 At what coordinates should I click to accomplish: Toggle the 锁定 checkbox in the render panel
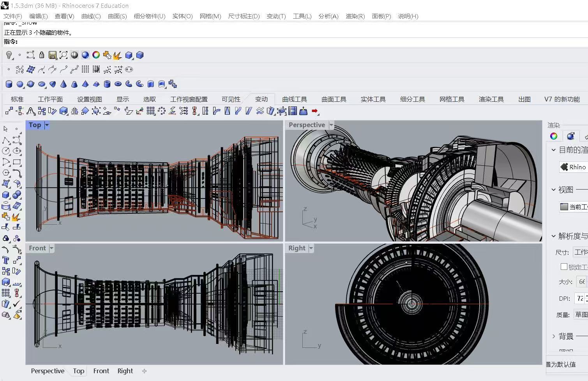(x=564, y=267)
